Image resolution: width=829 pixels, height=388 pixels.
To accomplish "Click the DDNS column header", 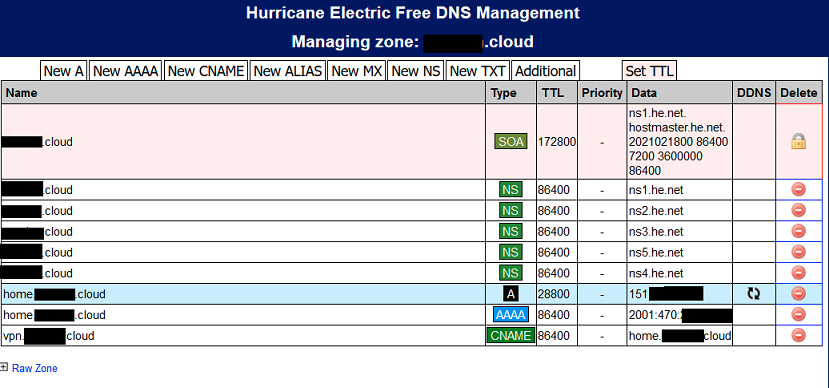I will pos(754,93).
